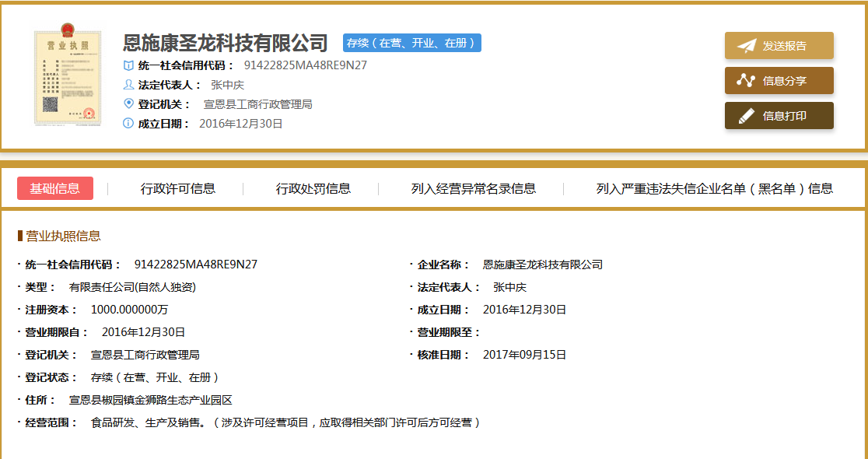The height and width of the screenshot is (459, 868).
Task: Click the blue 存续 status badge
Action: (411, 44)
